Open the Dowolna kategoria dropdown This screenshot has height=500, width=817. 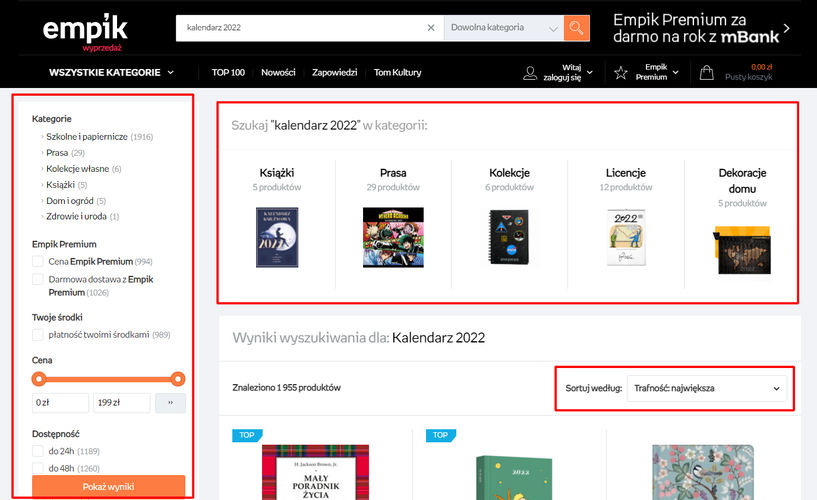click(503, 28)
